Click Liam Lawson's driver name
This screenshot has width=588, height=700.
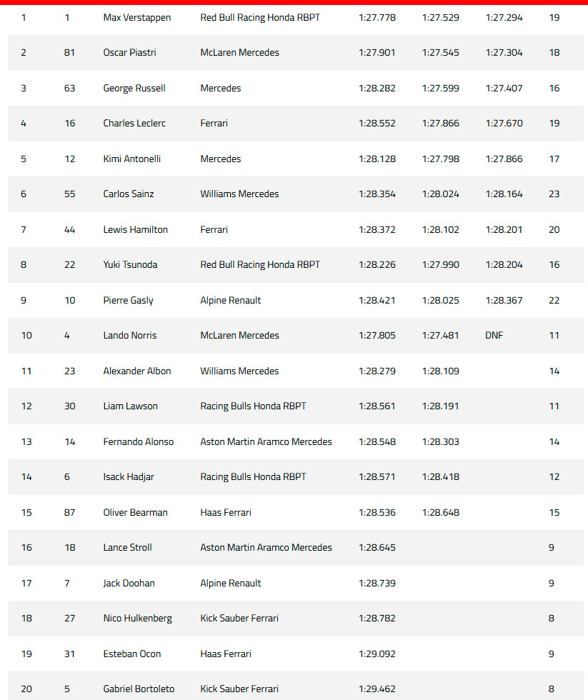(130, 406)
